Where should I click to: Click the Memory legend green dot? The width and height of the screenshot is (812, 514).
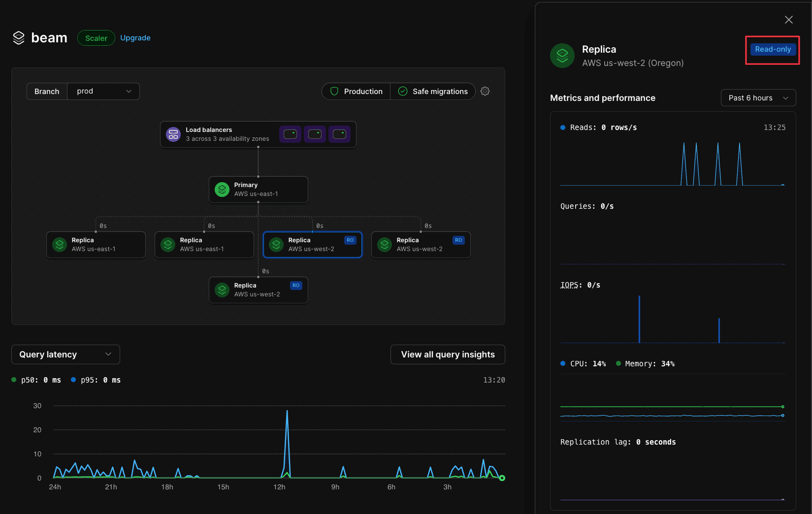click(618, 363)
